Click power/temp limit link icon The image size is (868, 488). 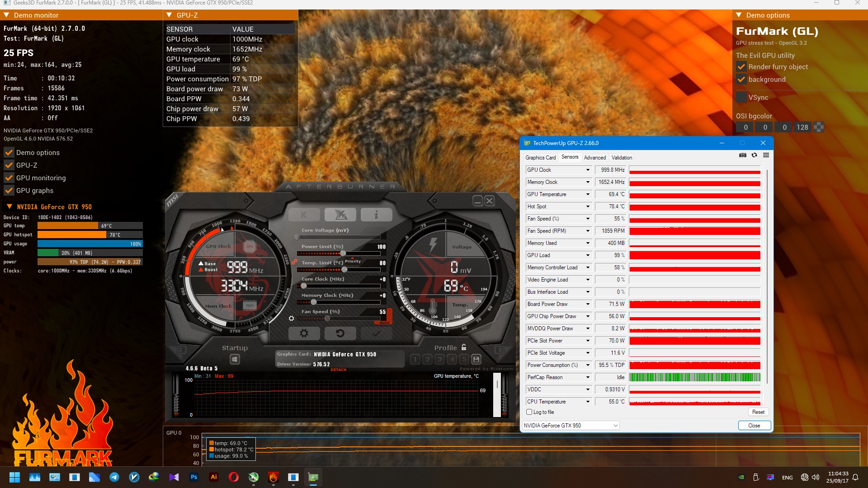294,262
